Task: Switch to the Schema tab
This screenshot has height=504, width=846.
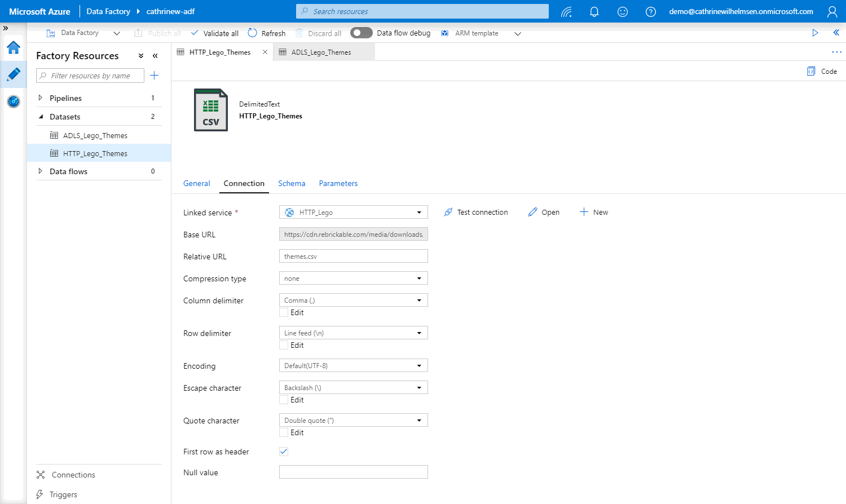Action: point(292,184)
